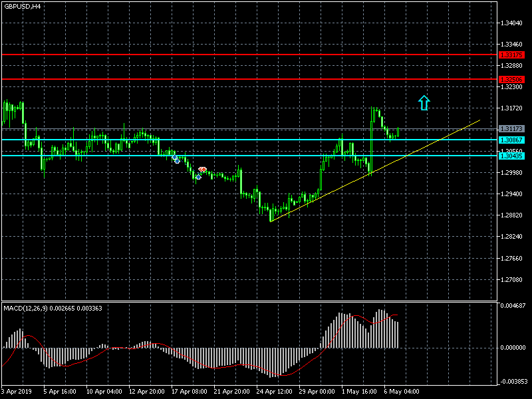
Task: Select the topmost blue arrow touching the cyan line
Action: point(175,158)
